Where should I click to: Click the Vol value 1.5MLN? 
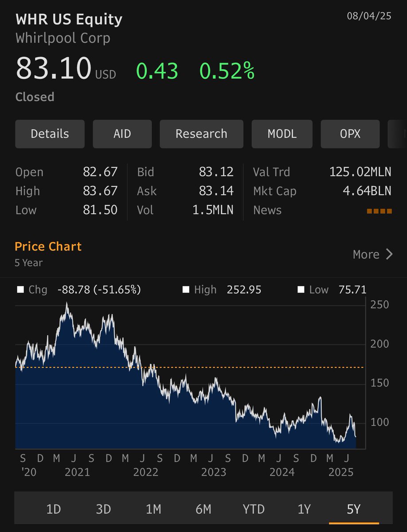pos(213,210)
